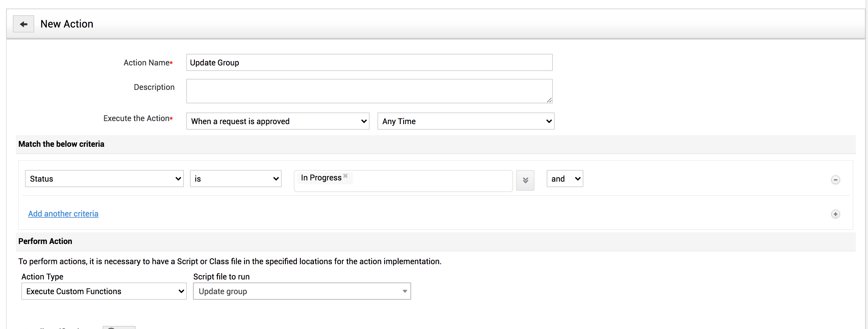Expand the Script file to run combo box
The height and width of the screenshot is (329, 868).
click(x=301, y=291)
